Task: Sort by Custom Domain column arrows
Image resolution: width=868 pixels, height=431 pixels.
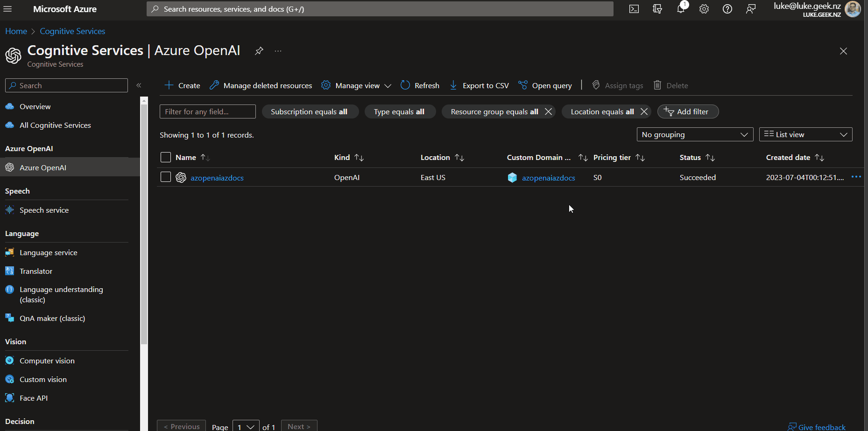Action: tap(583, 158)
